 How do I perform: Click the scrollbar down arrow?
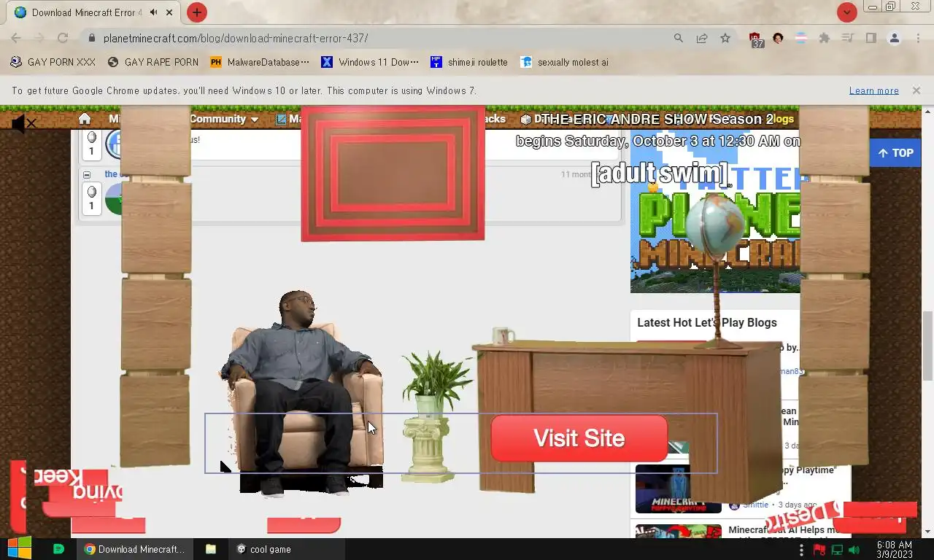point(927,532)
